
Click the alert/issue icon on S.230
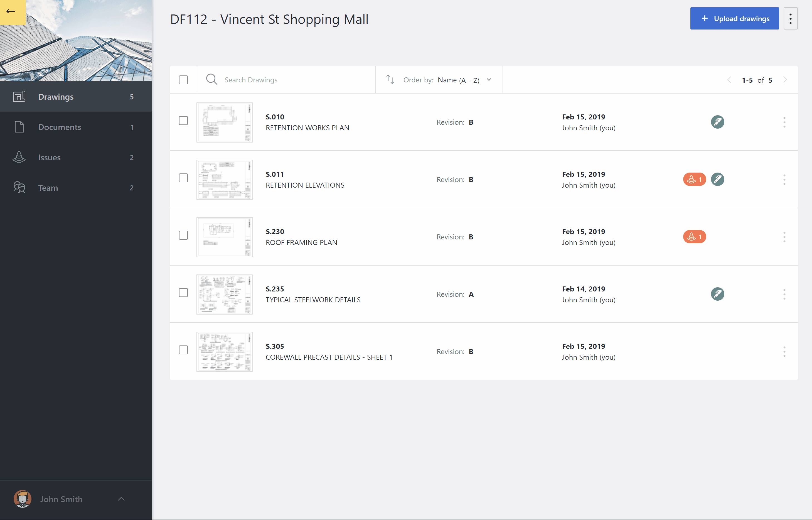coord(694,236)
